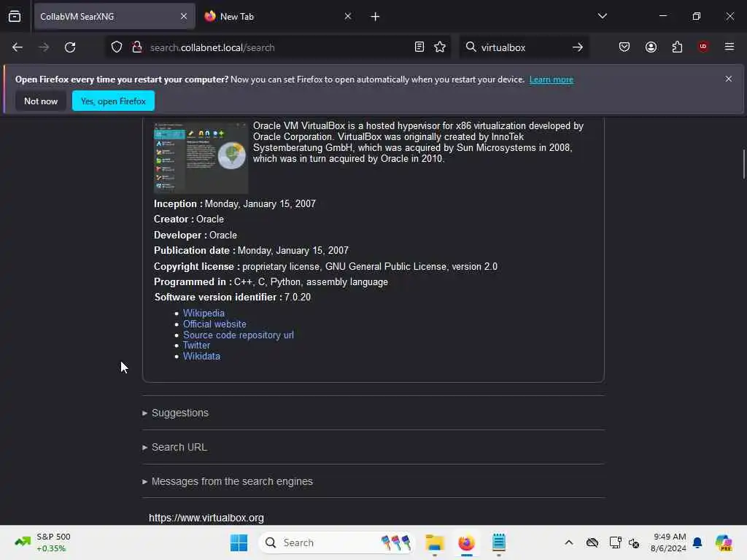
Task: Open the S&P 500 widget
Action: point(43,542)
